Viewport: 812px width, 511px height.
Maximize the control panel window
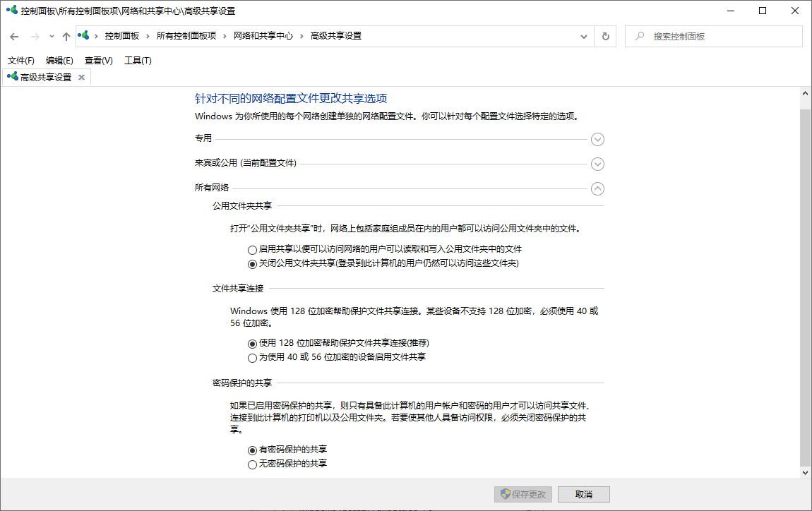point(763,11)
